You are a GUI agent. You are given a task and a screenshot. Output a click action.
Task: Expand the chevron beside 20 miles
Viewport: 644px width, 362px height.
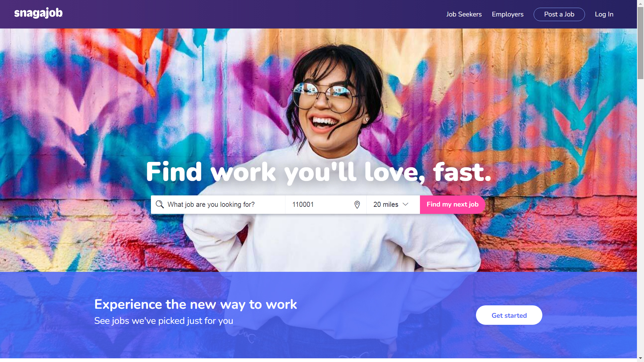click(406, 204)
